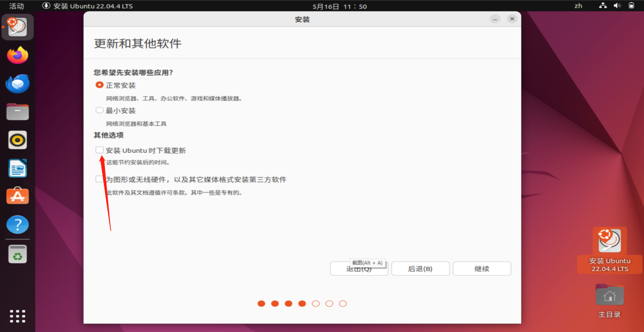Image resolution: width=644 pixels, height=332 pixels.
Task: Click the 更新和其他软件 heading
Action: 138,44
